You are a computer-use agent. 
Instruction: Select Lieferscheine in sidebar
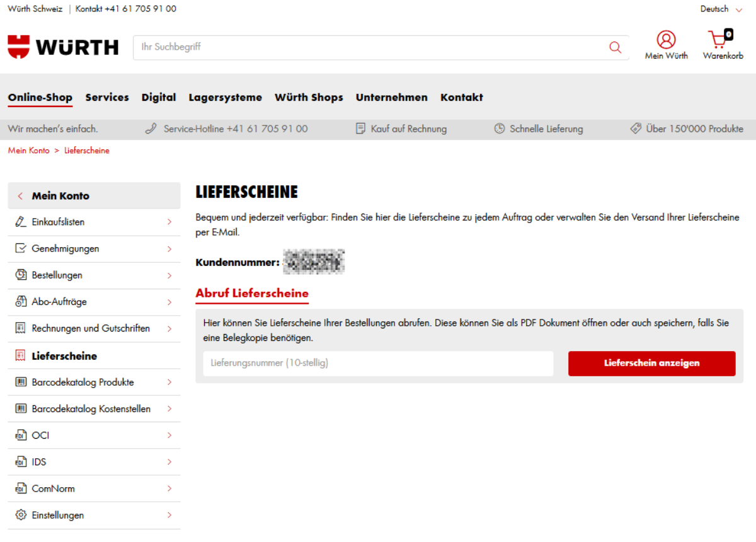click(94, 355)
